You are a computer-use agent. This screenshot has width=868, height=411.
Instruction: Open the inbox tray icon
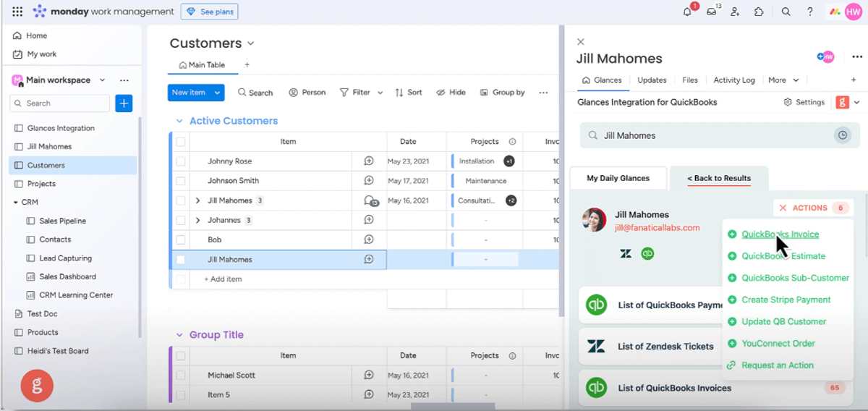pos(712,12)
